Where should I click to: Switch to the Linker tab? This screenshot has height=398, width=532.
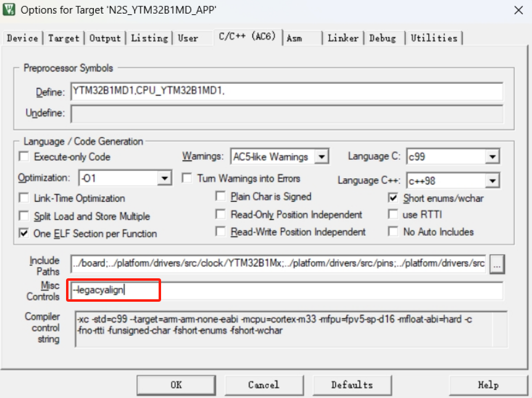[x=343, y=38]
